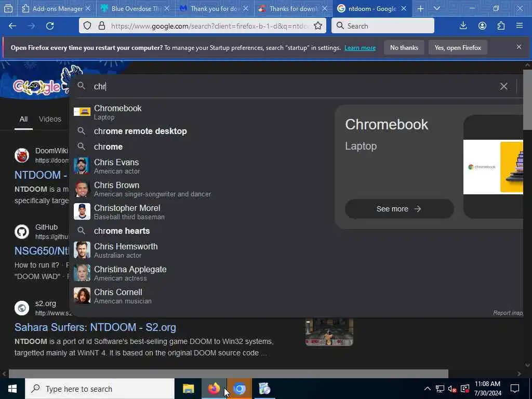Select the All results tab
This screenshot has height=399, width=532.
point(23,119)
